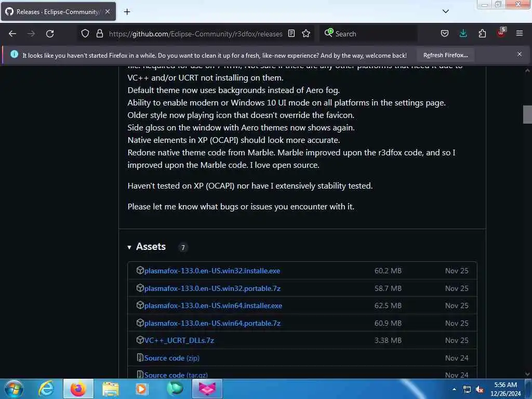Image resolution: width=532 pixels, height=399 pixels.
Task: Click the pink fox taskbar icon
Action: pos(207,389)
